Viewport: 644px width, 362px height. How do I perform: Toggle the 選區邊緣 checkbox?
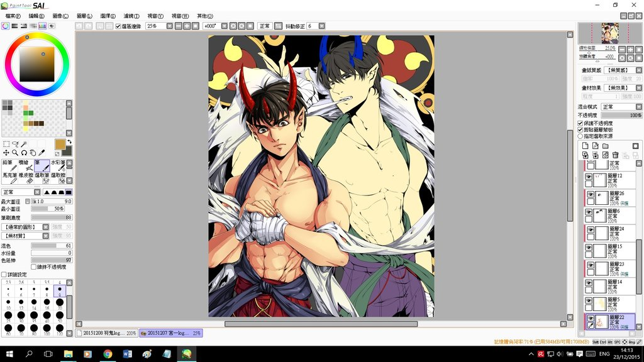(118, 26)
